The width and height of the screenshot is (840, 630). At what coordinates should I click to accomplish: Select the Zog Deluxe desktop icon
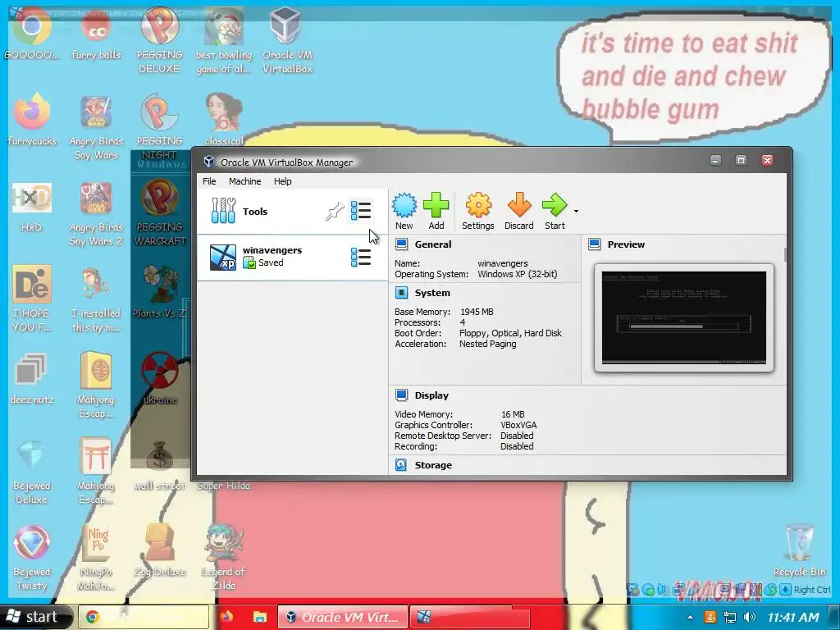[160, 550]
